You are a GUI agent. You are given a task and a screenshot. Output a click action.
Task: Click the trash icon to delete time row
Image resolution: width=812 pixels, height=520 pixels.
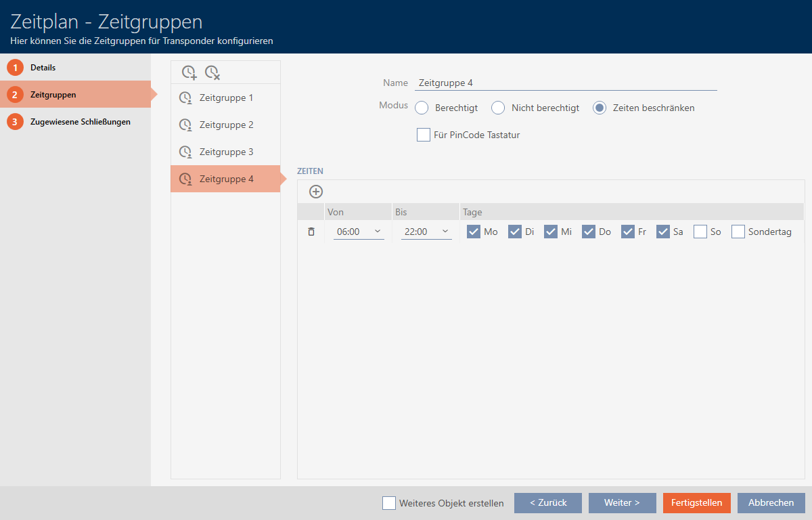311,232
